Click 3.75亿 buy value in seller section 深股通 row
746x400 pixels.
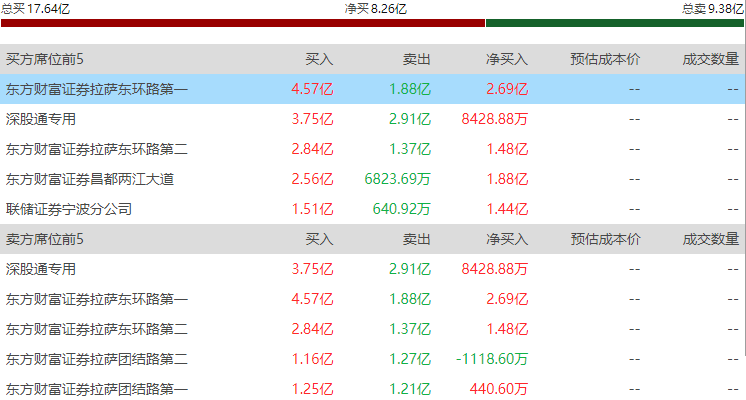pos(313,269)
